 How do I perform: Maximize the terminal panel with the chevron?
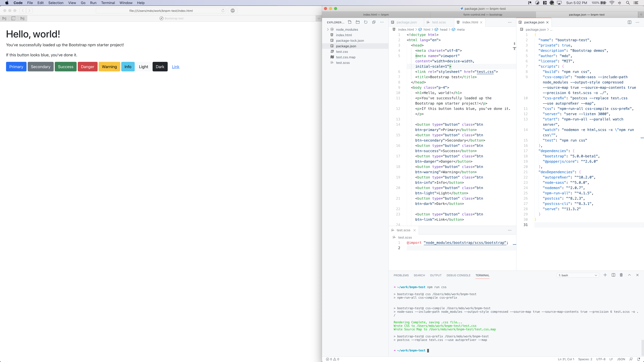click(629, 275)
